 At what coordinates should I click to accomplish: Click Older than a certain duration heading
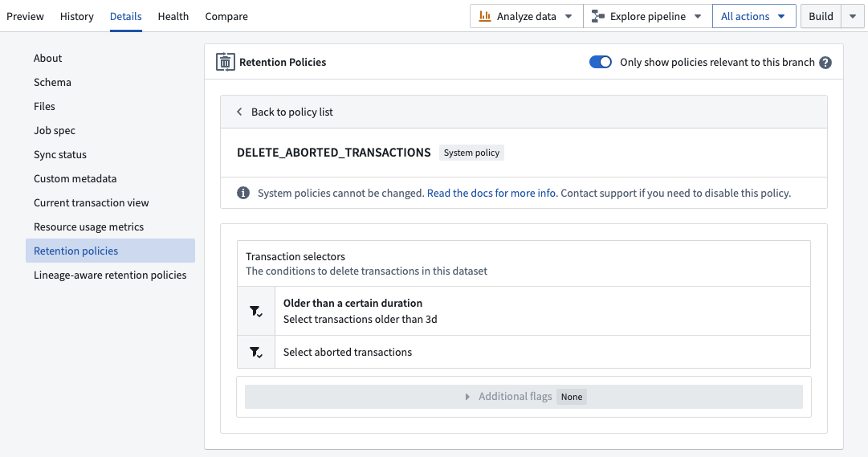coord(352,303)
